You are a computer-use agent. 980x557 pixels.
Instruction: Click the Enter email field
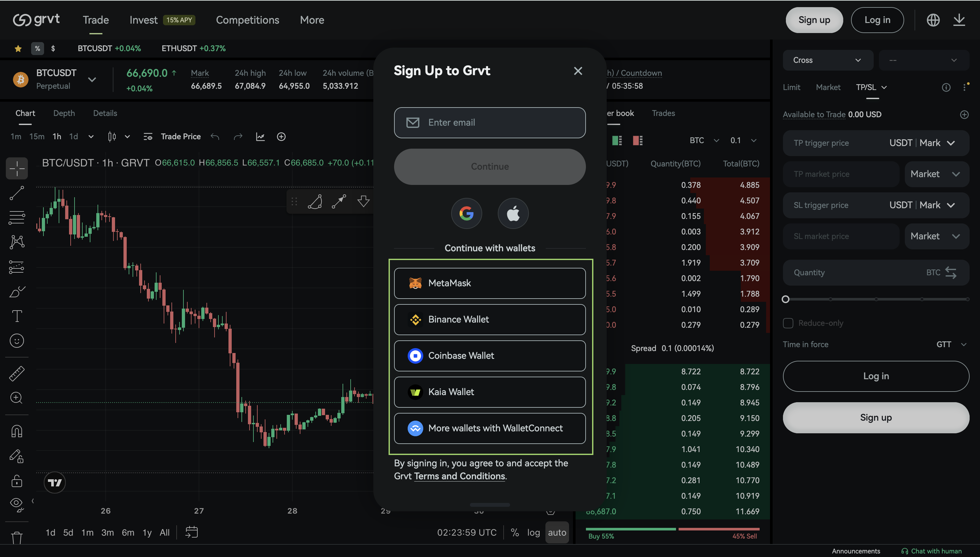pyautogui.click(x=490, y=122)
